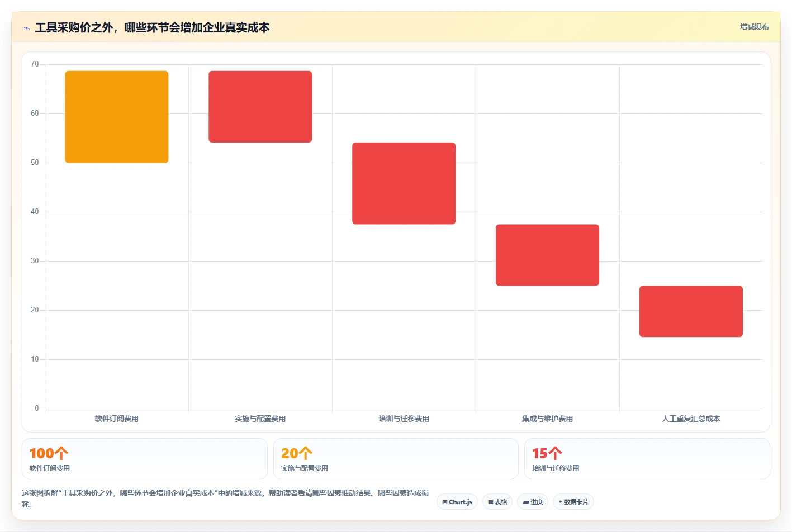This screenshot has height=532, width=792.
Task: Open the 20个 实施与配置费用 data card
Action: pyautogui.click(x=396, y=459)
